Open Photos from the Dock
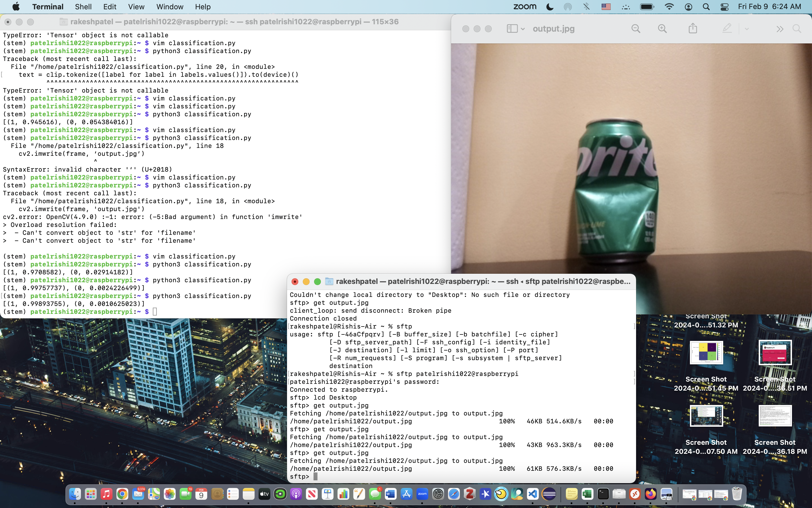This screenshot has height=508, width=812. point(170,494)
